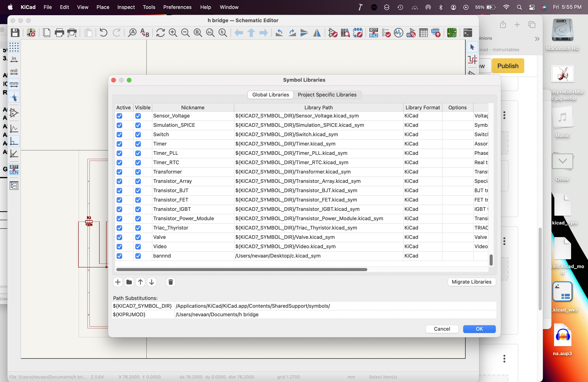Viewport: 588px width, 382px height.
Task: Open the Preferences menu
Action: click(177, 7)
